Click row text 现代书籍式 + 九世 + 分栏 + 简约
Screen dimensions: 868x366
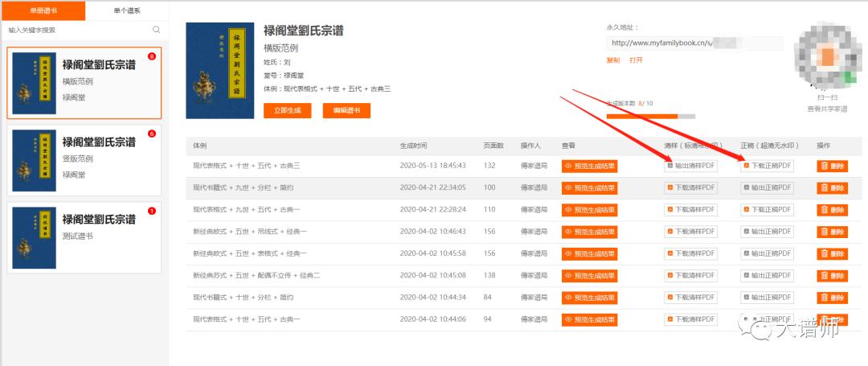click(x=243, y=188)
